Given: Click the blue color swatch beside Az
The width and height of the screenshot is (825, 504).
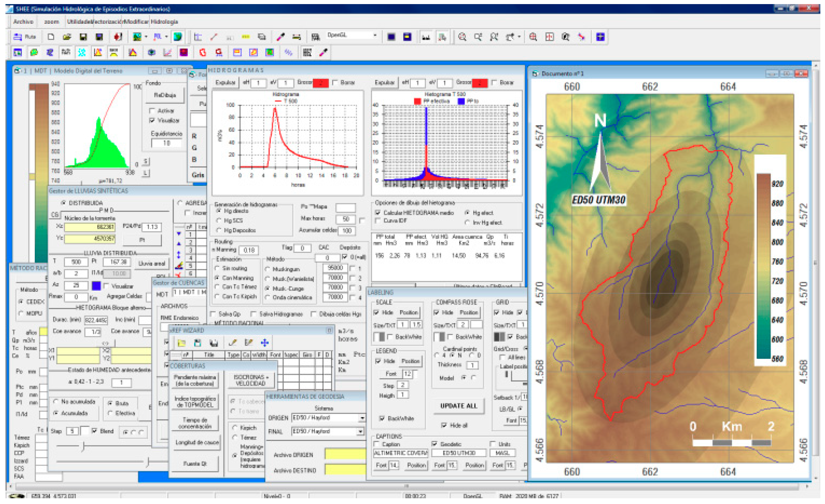Looking at the screenshot, I should 96,286.
